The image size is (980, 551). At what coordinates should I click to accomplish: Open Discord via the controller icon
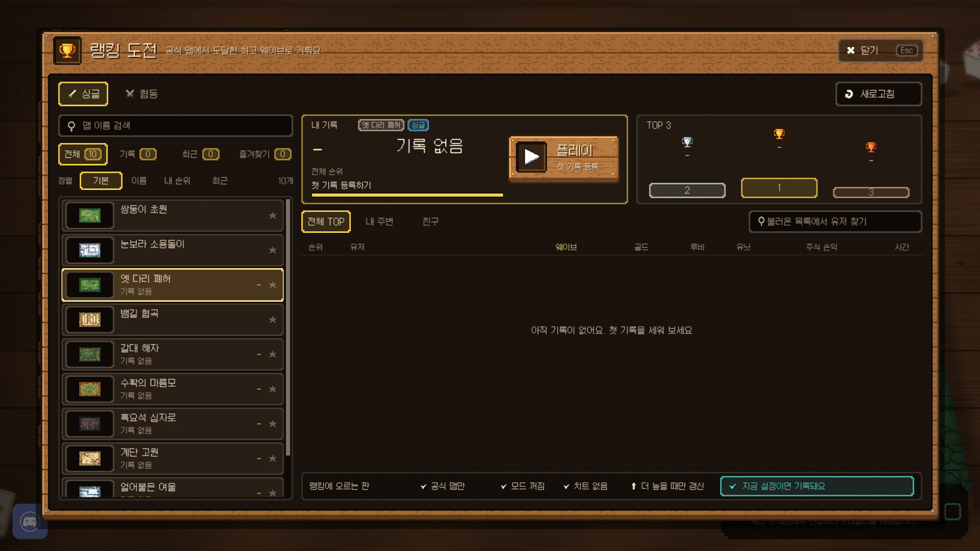pos(30,521)
